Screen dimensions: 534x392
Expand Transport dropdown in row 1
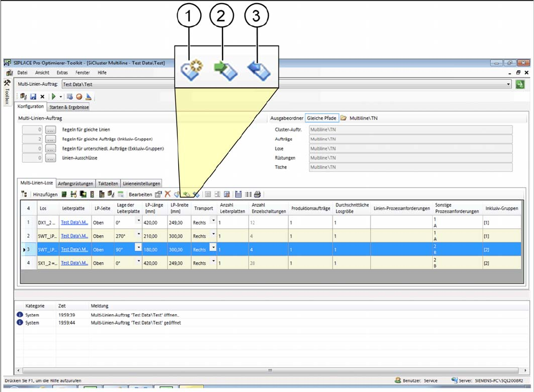(213, 221)
